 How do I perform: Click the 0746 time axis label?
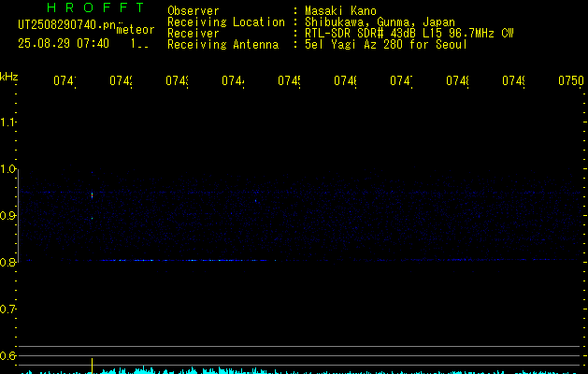pyautogui.click(x=345, y=80)
